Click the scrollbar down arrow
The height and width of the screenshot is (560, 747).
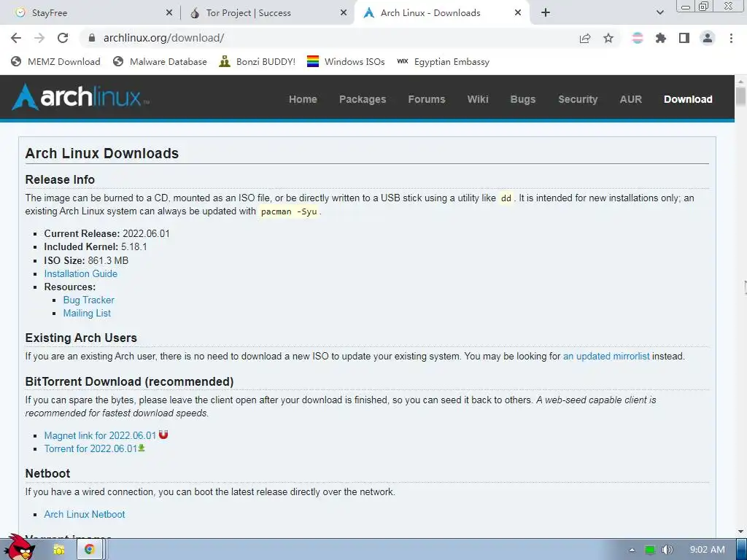(740, 532)
